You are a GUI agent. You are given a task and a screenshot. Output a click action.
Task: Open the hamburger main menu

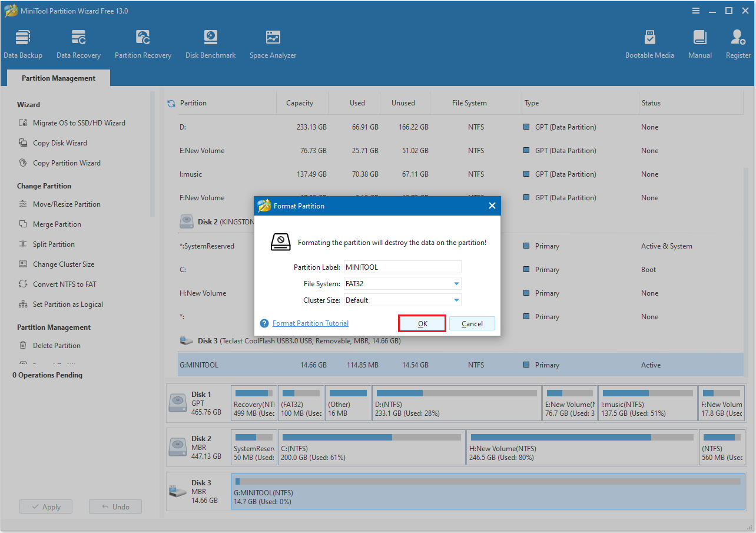(x=695, y=11)
